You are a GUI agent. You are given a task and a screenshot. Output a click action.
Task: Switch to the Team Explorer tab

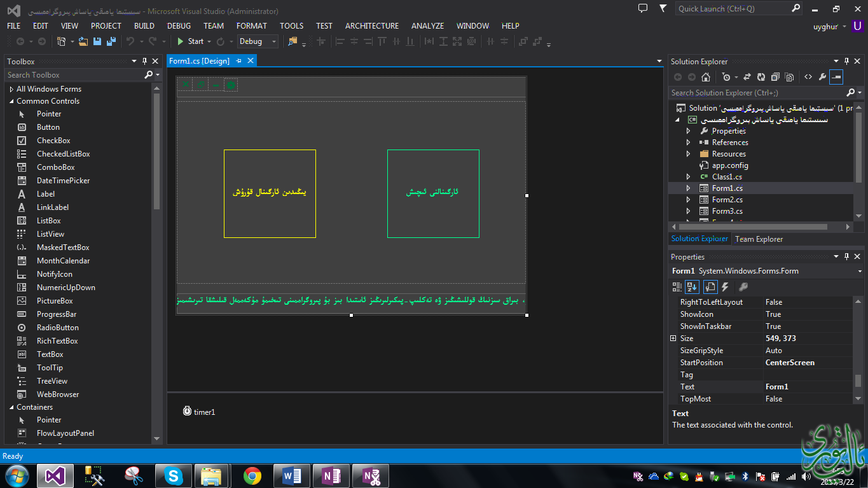coord(759,239)
